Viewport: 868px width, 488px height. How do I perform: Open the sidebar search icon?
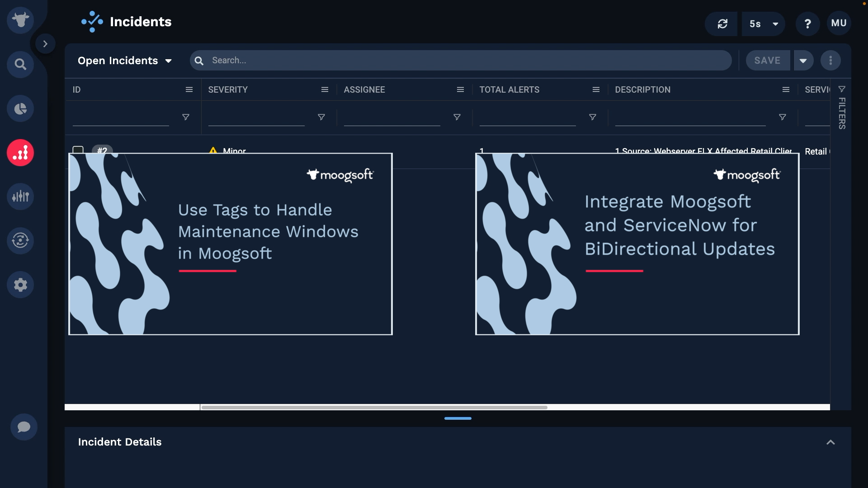[20, 64]
